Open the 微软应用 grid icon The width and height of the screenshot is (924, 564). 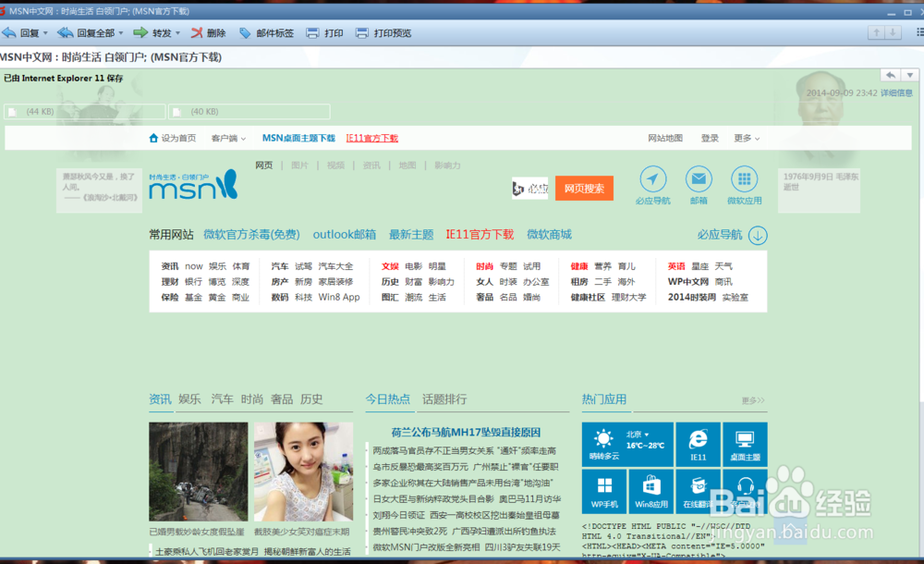click(744, 178)
